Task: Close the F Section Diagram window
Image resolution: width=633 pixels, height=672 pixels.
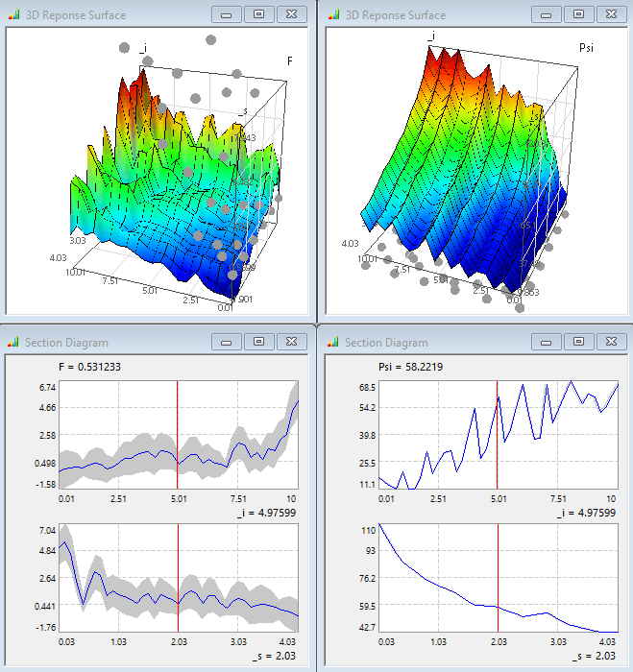Action: coord(291,342)
